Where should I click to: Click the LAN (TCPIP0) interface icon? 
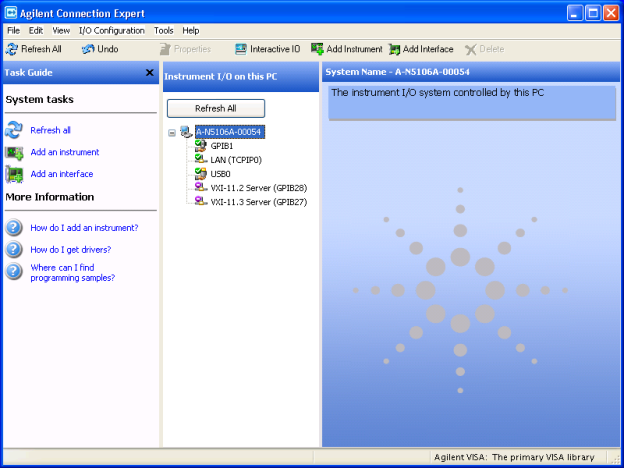coord(200,159)
